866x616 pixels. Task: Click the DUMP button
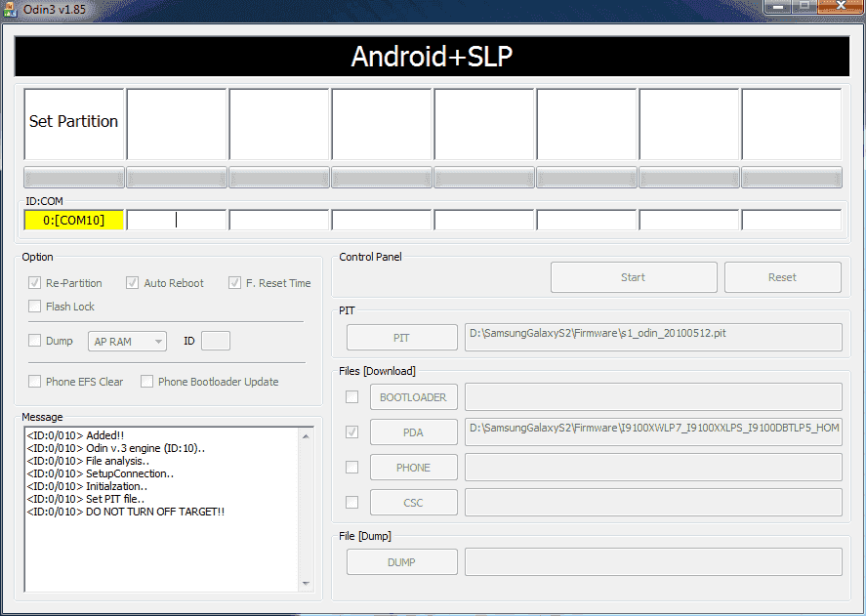tap(402, 562)
